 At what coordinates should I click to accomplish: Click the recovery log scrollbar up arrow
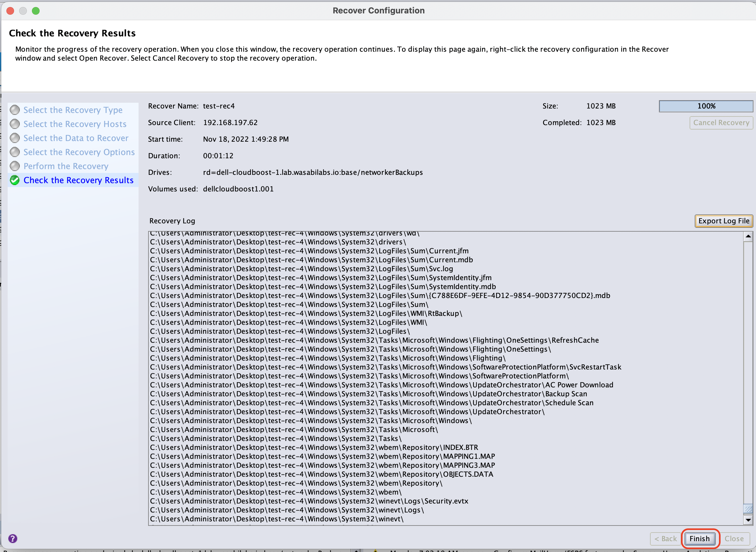point(748,236)
